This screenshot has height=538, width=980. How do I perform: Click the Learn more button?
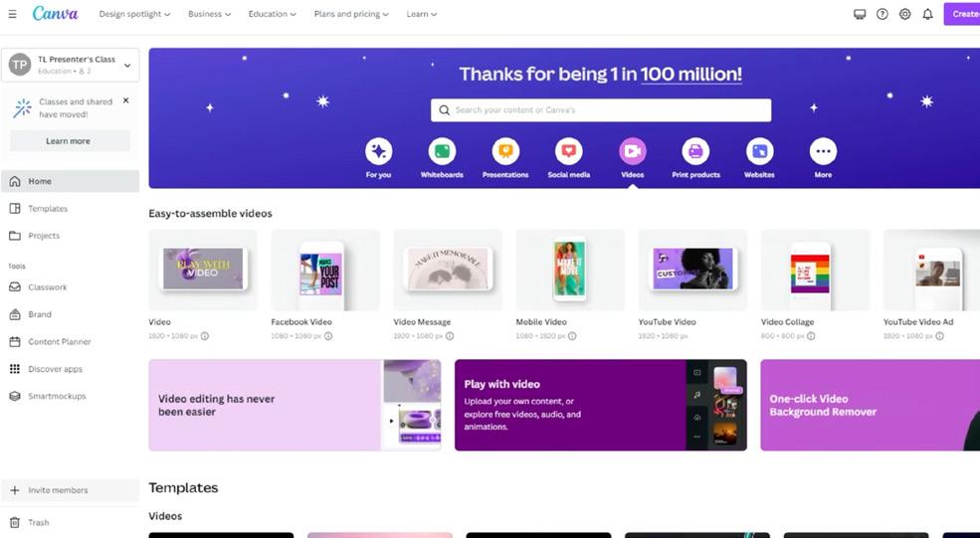70,141
